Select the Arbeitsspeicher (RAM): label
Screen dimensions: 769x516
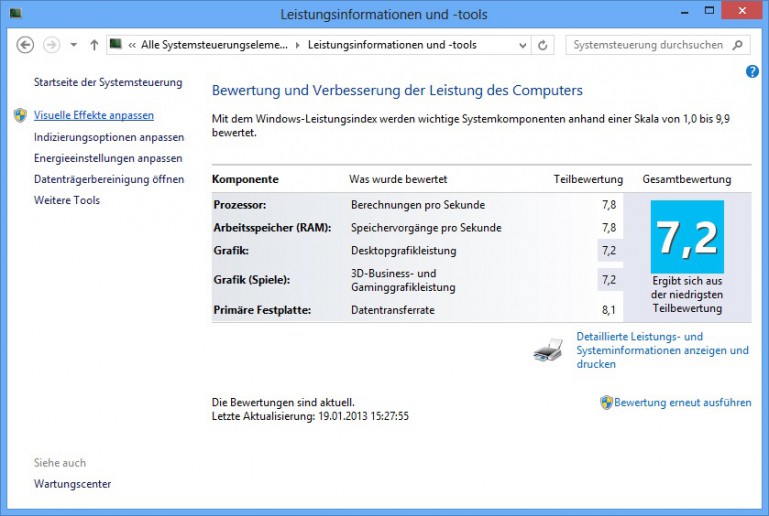(x=272, y=228)
